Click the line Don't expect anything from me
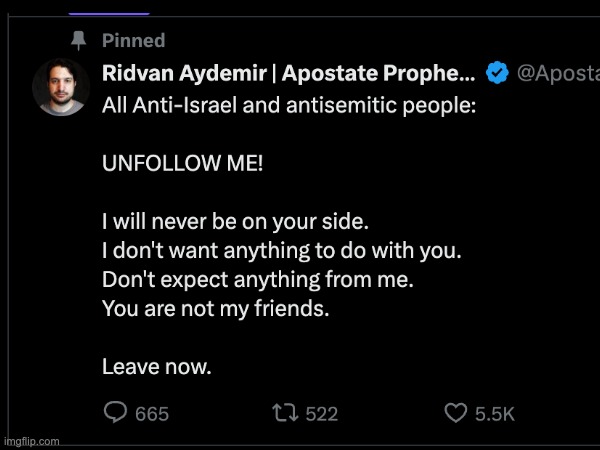This screenshot has width=600, height=450. (258, 279)
